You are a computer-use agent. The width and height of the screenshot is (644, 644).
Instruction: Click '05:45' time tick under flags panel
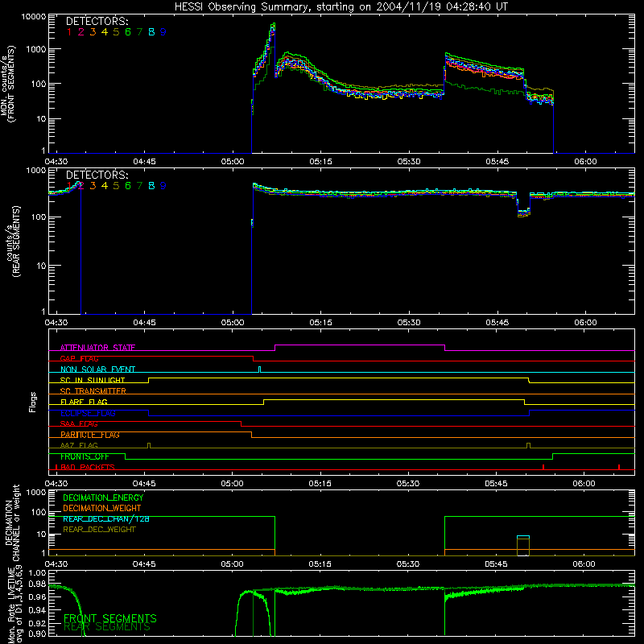(496, 484)
